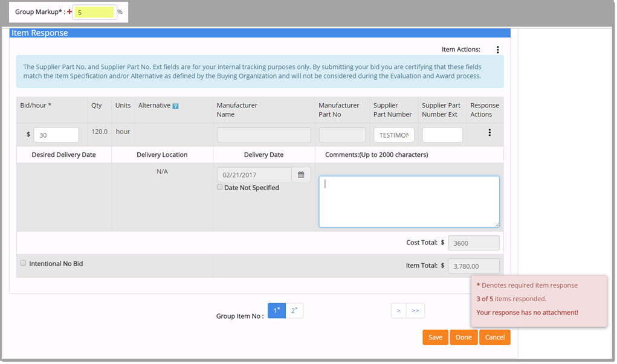Check the Date Not Specified box
Screen dimensions: 617x364
220,187
